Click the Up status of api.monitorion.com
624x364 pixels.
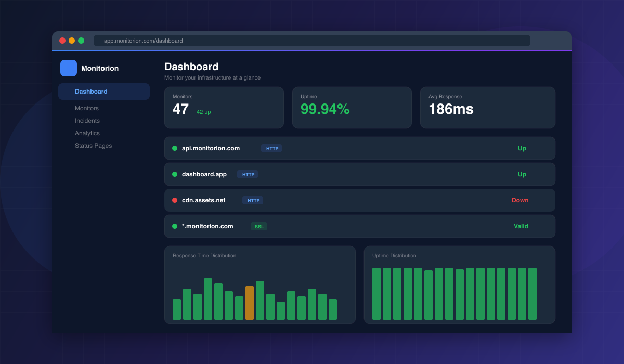(x=522, y=148)
